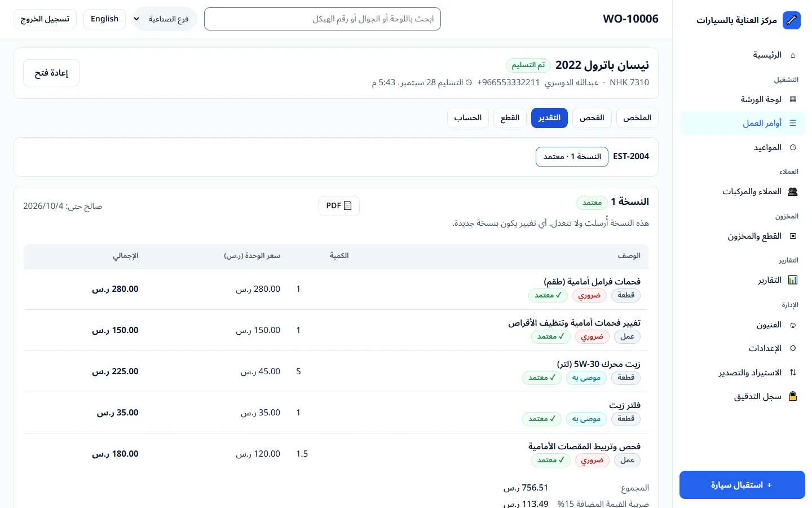Click the ضروري tag on the brake pads set row

pyautogui.click(x=589, y=295)
